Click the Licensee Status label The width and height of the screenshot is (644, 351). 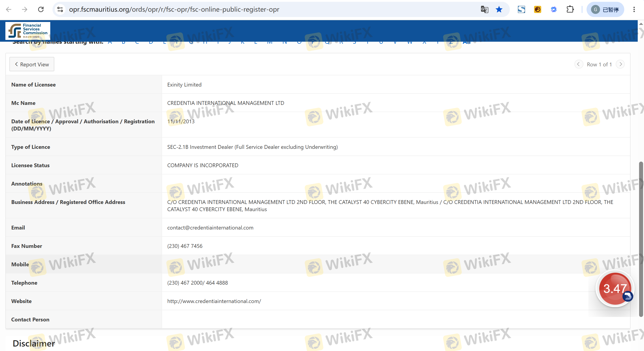pos(30,165)
